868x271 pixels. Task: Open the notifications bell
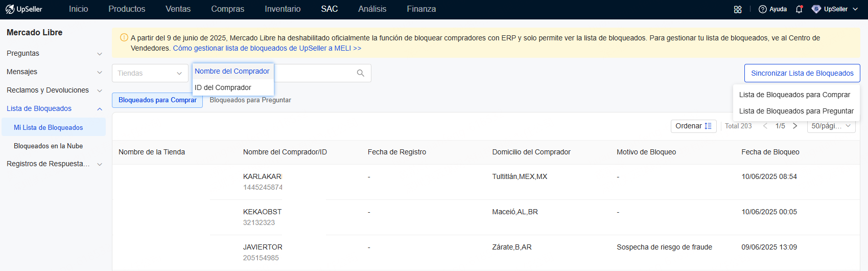pos(799,9)
